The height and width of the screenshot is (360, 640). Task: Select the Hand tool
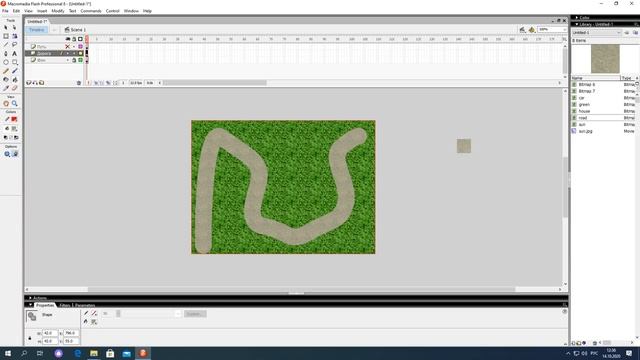pyautogui.click(x=6, y=104)
